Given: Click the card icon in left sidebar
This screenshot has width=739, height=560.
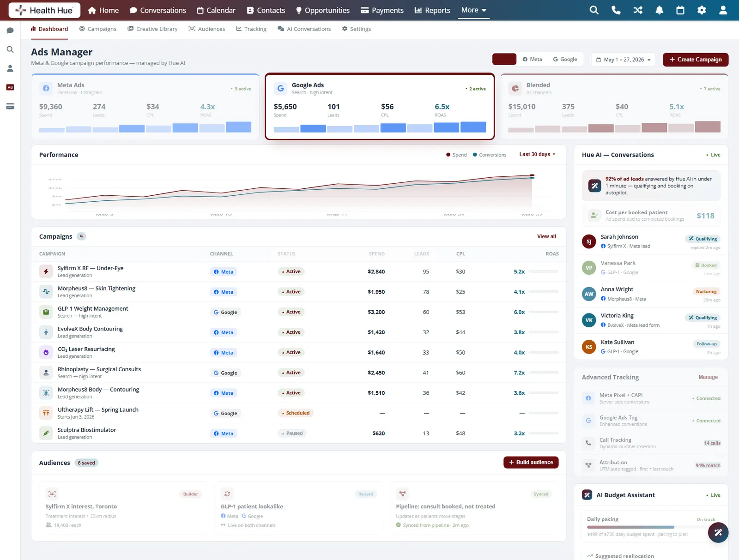Looking at the screenshot, I should click(10, 106).
